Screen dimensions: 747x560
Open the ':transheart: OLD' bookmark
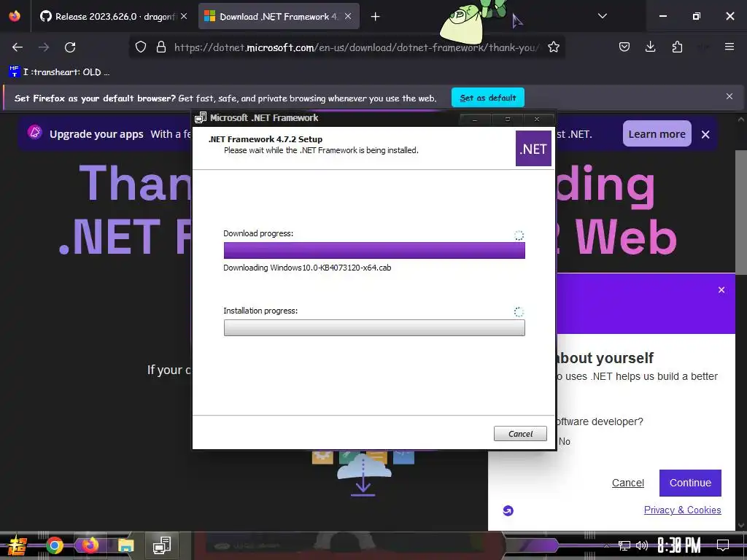[x=60, y=72]
